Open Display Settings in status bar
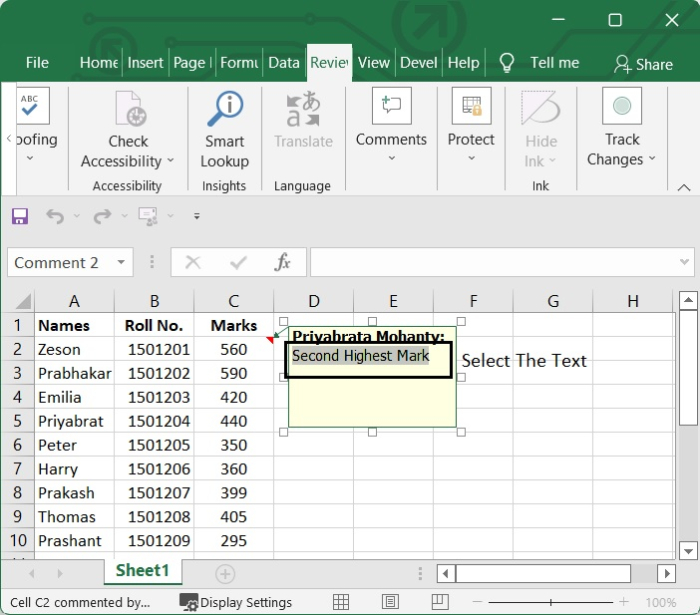This screenshot has width=700, height=615. pyautogui.click(x=235, y=602)
